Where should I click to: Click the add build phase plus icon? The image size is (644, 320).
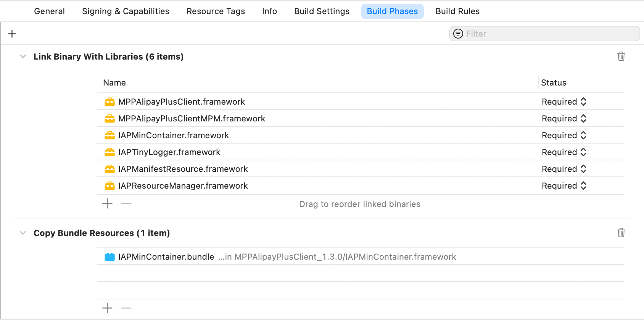[x=12, y=34]
